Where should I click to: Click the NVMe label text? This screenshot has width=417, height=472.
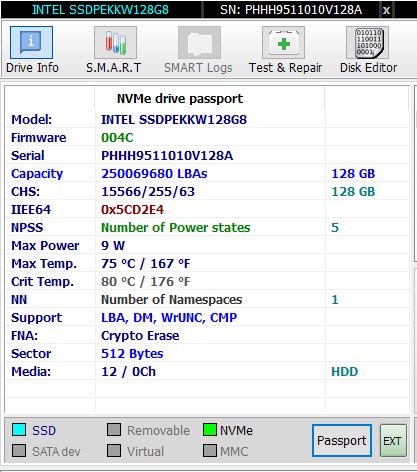pyautogui.click(x=236, y=430)
